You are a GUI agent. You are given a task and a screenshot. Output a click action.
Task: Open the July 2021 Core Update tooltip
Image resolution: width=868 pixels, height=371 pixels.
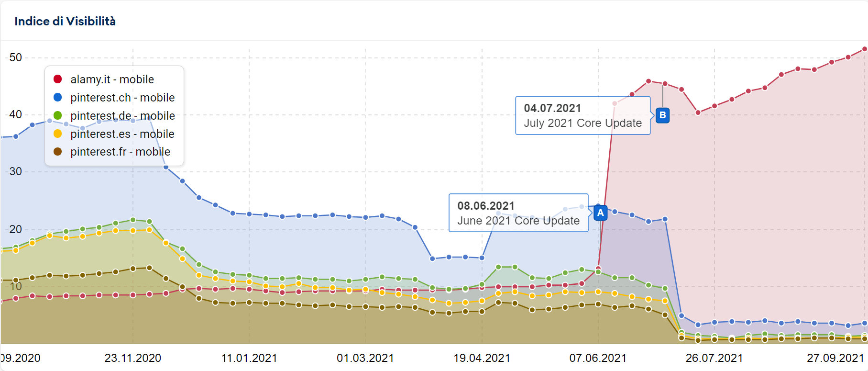click(582, 115)
